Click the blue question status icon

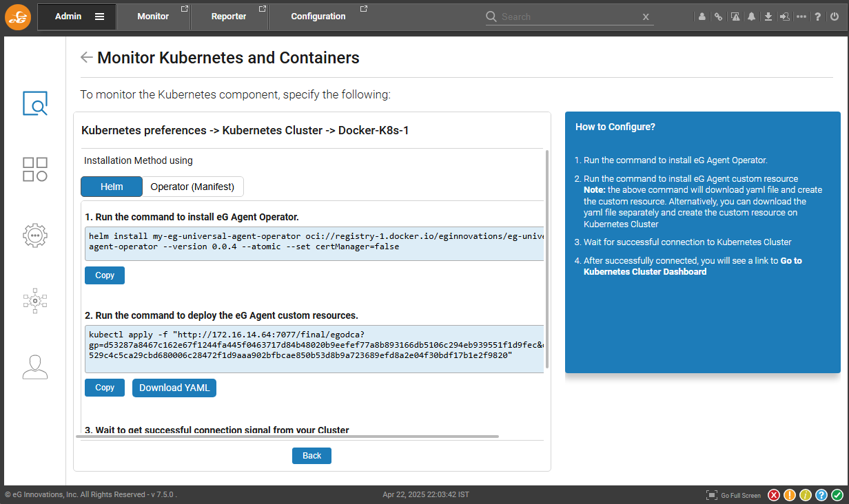point(821,495)
